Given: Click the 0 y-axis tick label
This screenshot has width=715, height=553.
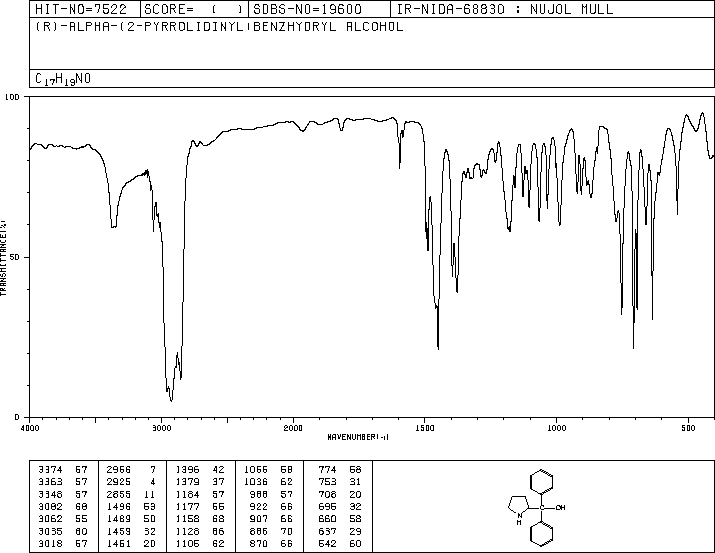Looking at the screenshot, I should point(17,417).
